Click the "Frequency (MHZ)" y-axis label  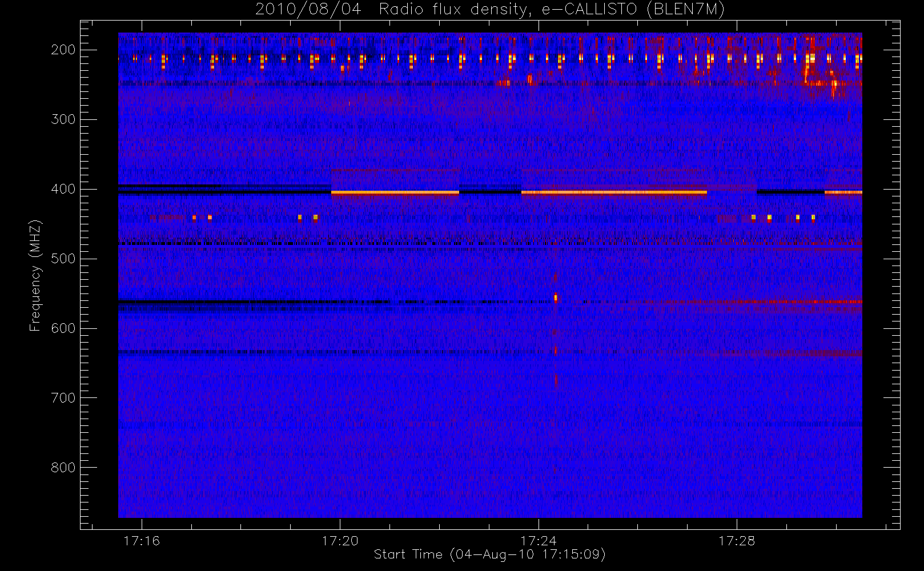35,276
